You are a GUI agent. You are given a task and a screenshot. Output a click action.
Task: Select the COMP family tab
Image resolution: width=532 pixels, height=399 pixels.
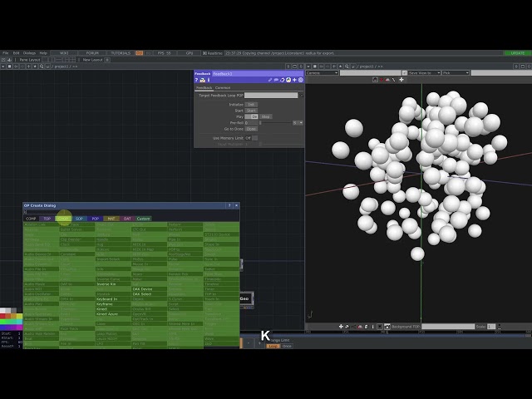(x=31, y=219)
